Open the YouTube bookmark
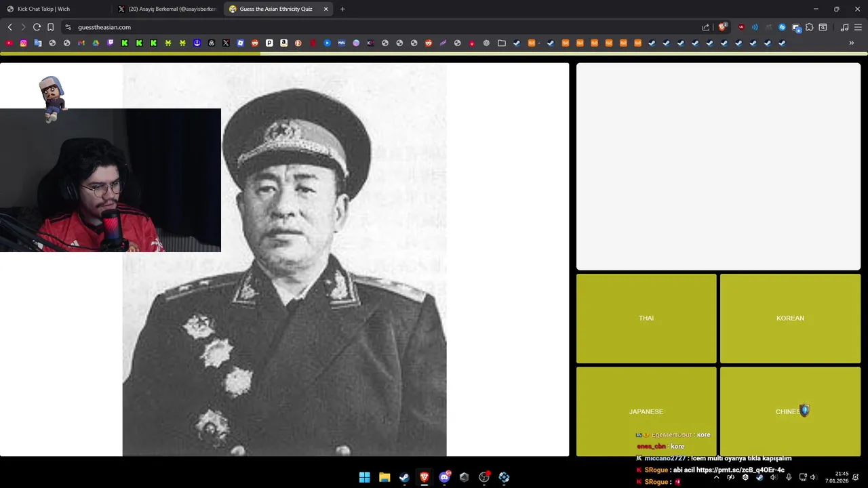 [9, 43]
